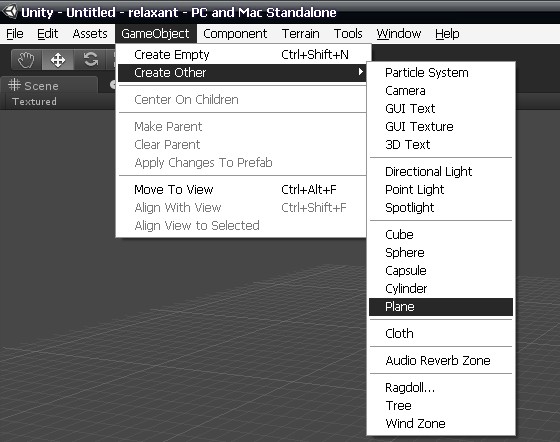Open the Assets menu
560x442 pixels.
click(x=90, y=34)
